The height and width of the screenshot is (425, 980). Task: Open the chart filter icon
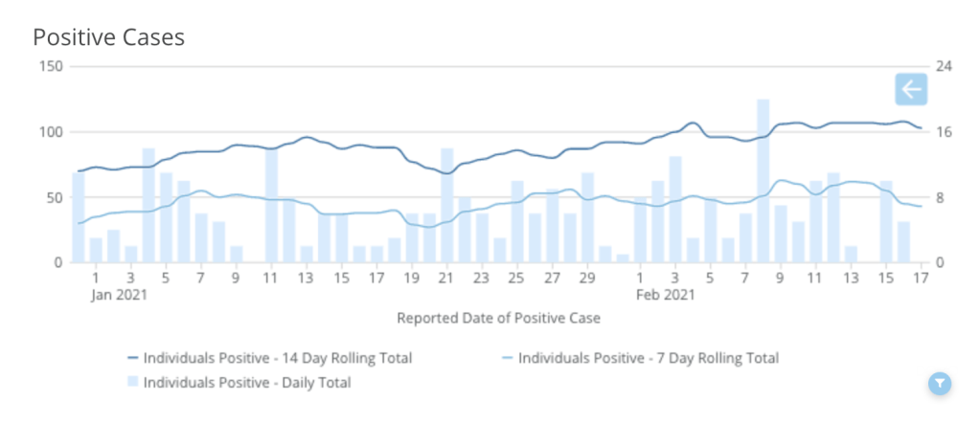(x=940, y=384)
